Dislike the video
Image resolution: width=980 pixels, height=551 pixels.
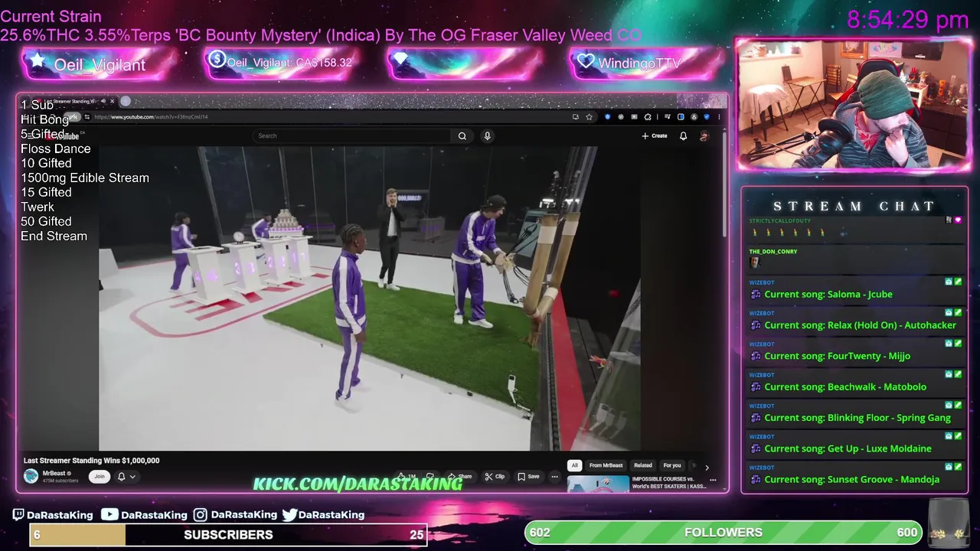pyautogui.click(x=430, y=477)
